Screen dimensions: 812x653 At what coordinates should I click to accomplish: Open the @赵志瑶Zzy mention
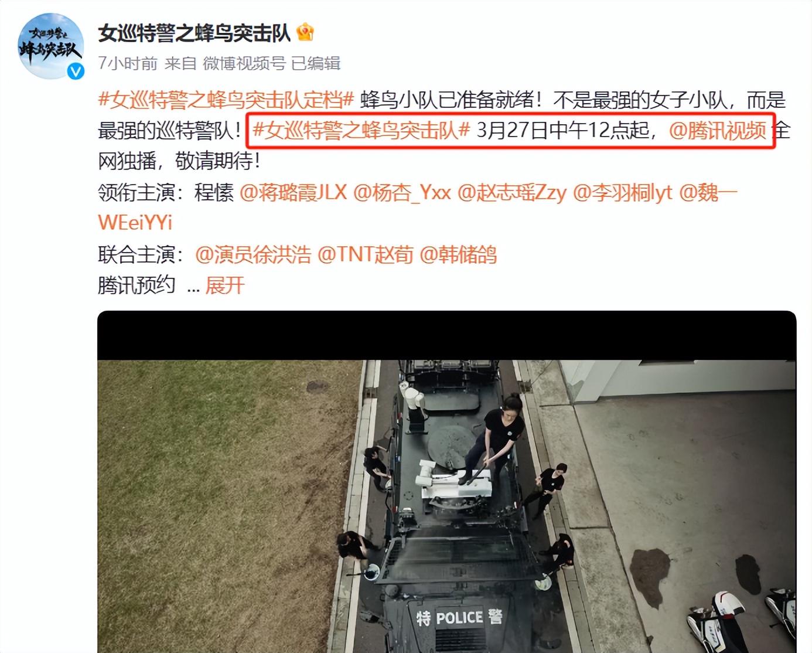(x=512, y=192)
